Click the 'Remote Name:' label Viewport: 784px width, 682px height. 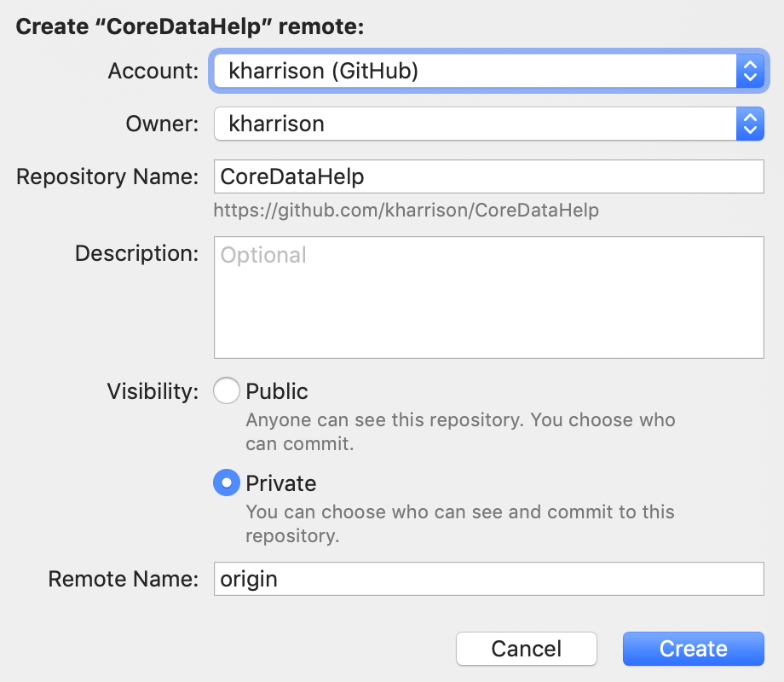[123, 579]
